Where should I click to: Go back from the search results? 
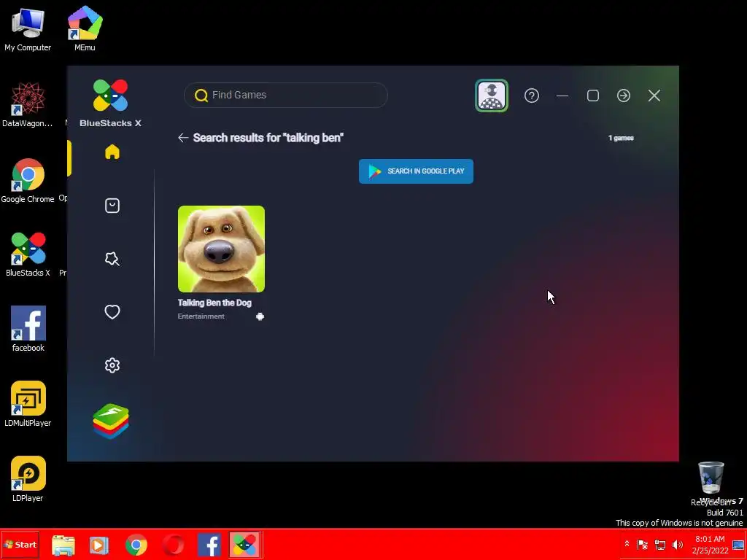(183, 138)
